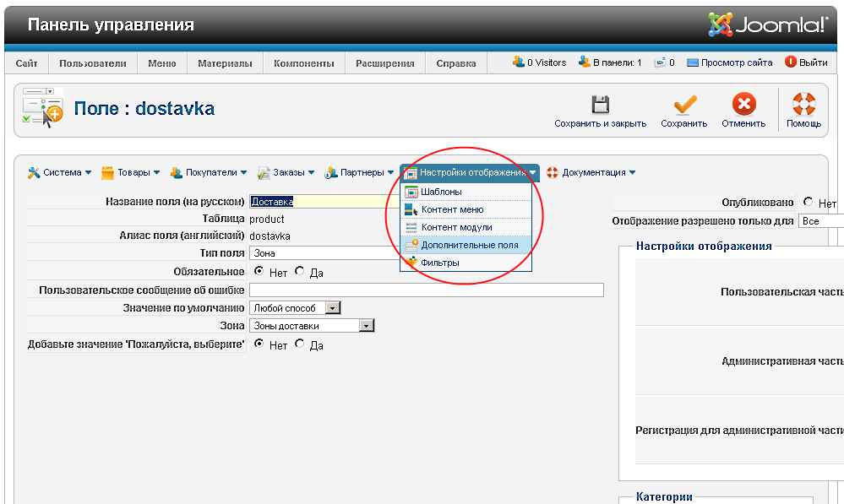
Task: Open the Материалы top menu
Action: pos(225,63)
